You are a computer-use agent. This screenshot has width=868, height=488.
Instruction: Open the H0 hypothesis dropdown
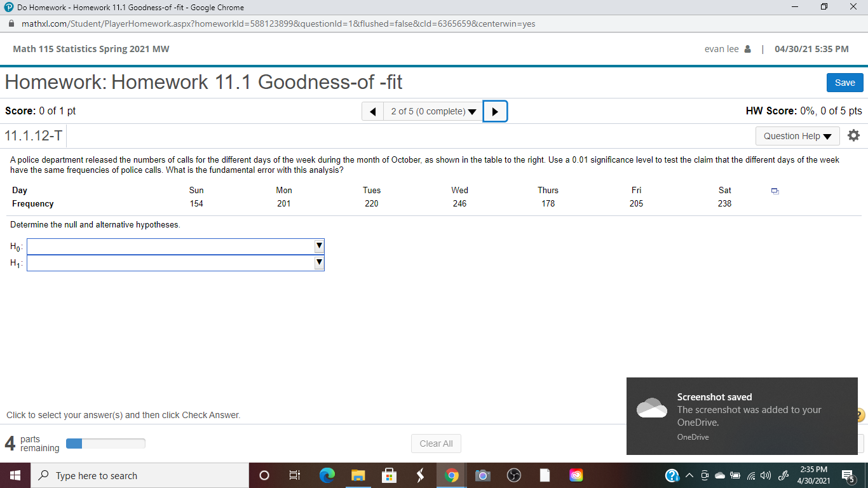(x=319, y=246)
